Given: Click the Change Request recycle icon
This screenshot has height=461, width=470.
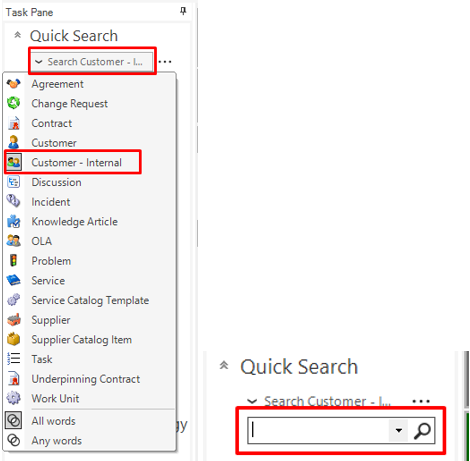Looking at the screenshot, I should 14,103.
